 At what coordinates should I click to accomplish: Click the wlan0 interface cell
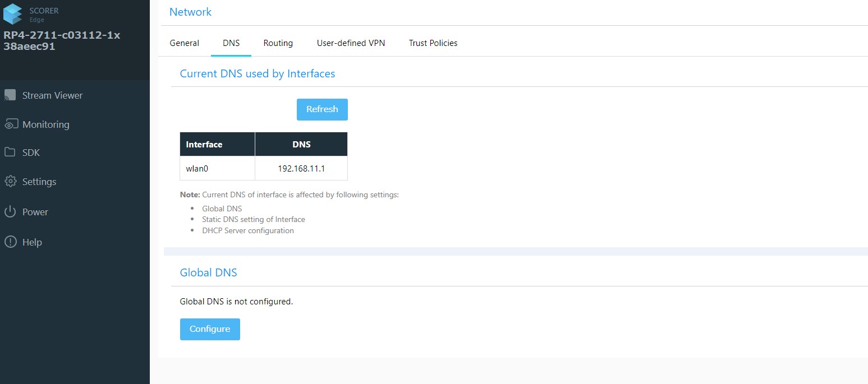point(217,168)
